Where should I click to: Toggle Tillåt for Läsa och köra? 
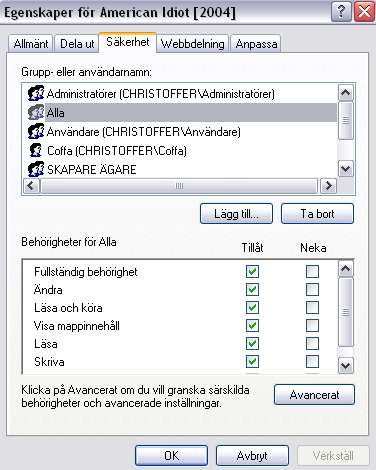(x=252, y=307)
